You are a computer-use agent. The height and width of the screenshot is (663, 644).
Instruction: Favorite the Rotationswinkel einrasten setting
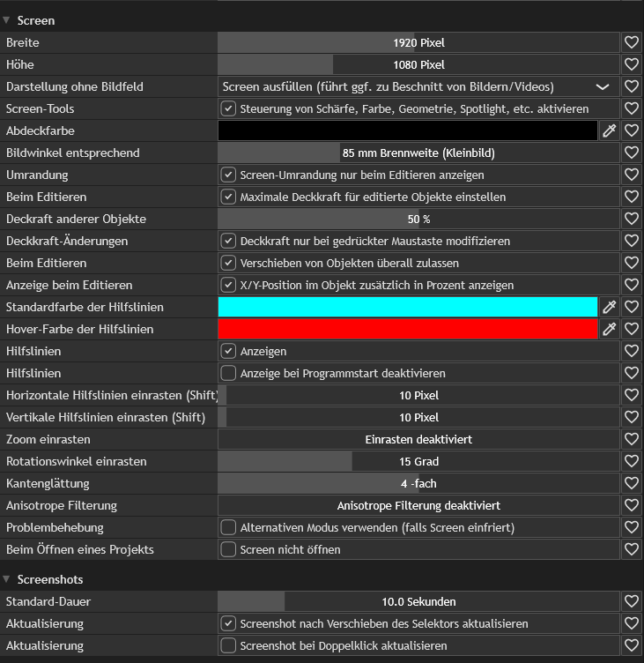coord(632,461)
